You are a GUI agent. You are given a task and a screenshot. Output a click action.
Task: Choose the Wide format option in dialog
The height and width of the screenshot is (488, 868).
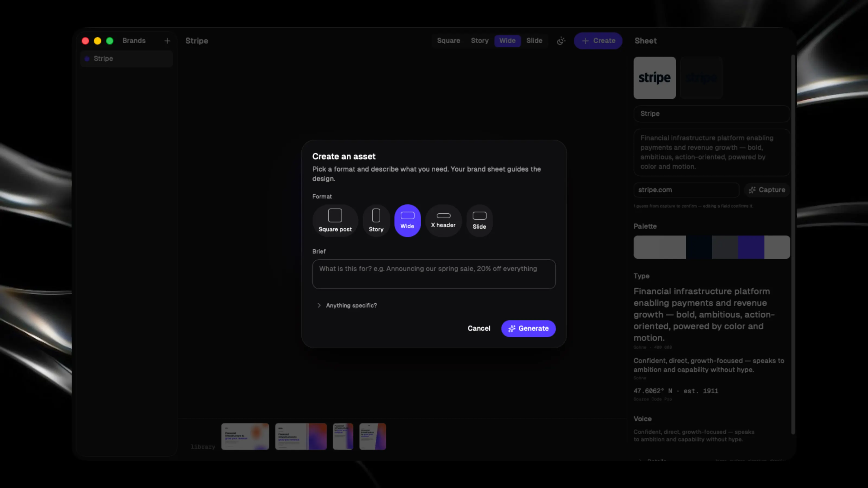click(x=407, y=221)
